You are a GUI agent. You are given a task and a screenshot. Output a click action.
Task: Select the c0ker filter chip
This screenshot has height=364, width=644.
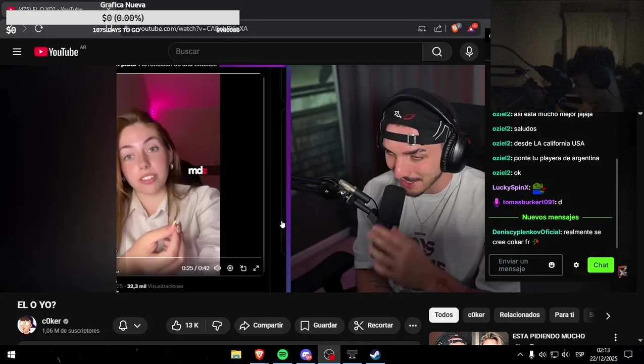pyautogui.click(x=476, y=315)
